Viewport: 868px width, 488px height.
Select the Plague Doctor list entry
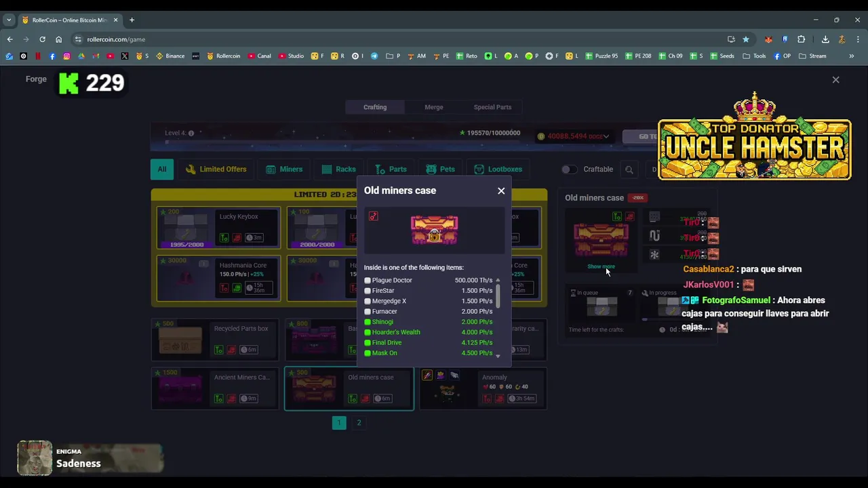429,280
